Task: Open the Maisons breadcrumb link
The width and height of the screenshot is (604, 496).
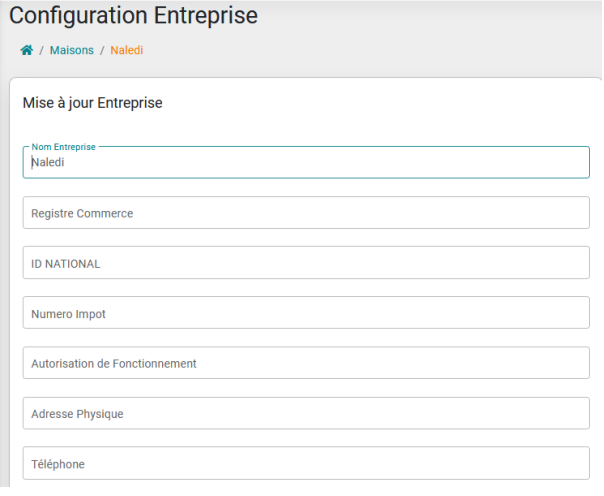Action: click(72, 50)
